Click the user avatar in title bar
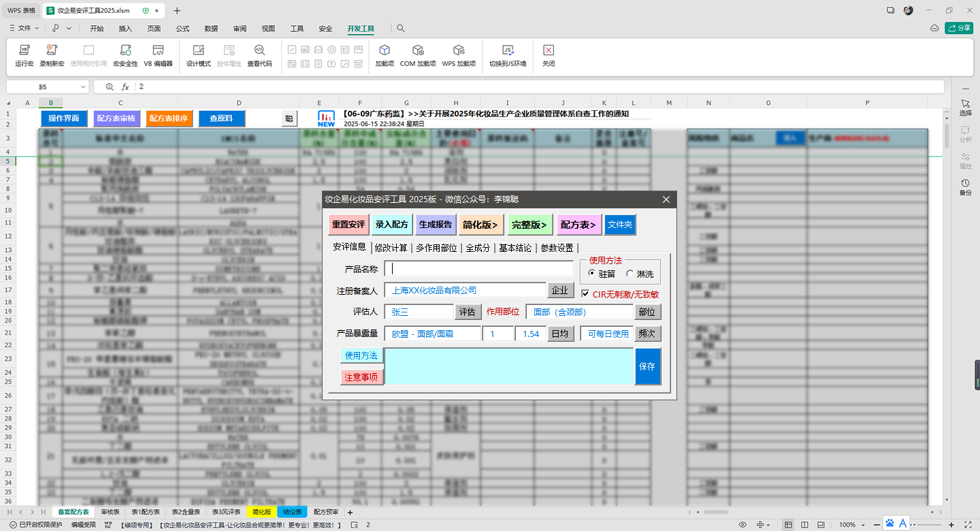 pos(909,10)
